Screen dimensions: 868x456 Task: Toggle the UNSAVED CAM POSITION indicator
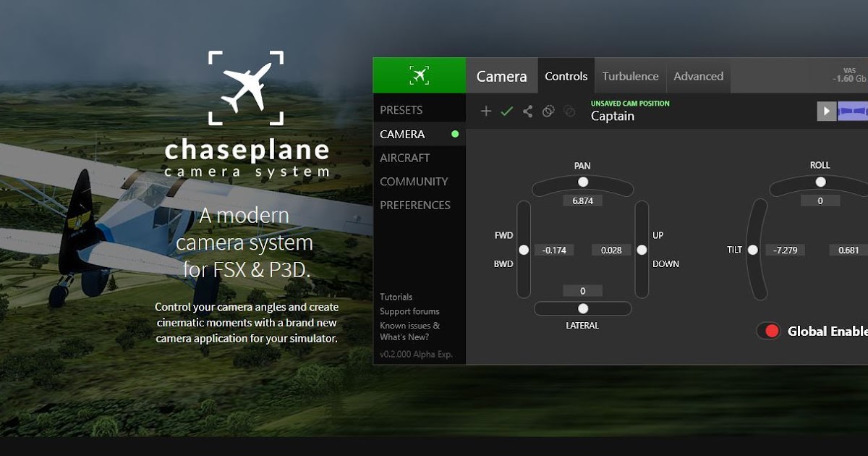click(629, 104)
